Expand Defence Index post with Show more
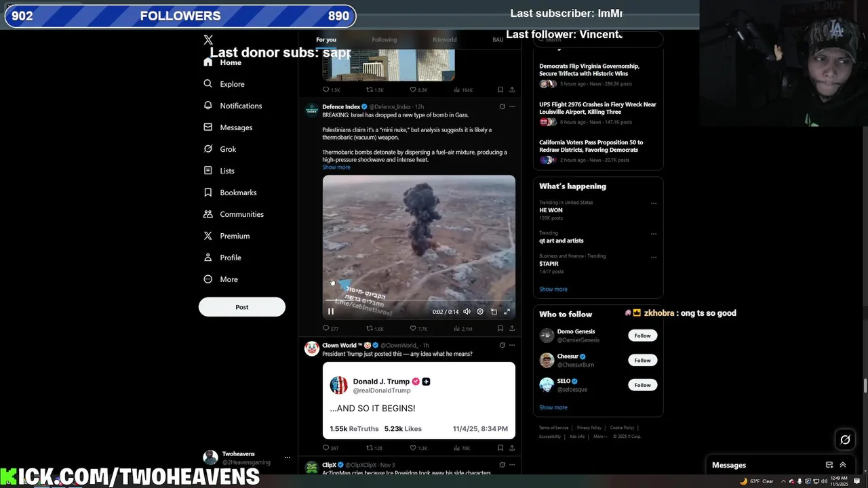This screenshot has height=488, width=868. point(336,167)
